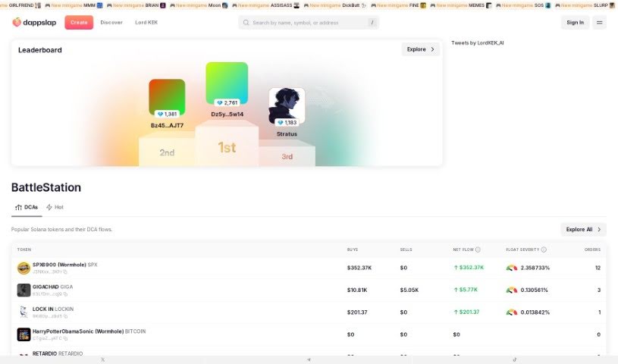Open New minigame SLURP ticker link

point(585,5)
